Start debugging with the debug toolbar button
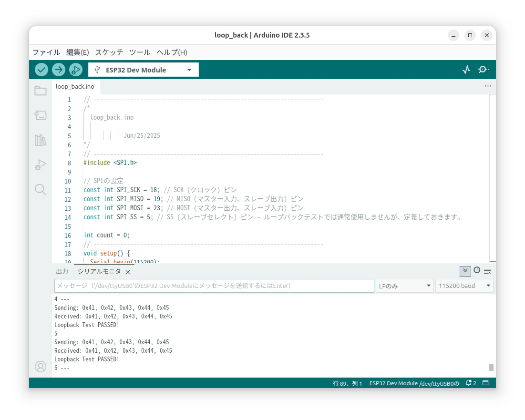The width and height of the screenshot is (525, 420). (76, 70)
